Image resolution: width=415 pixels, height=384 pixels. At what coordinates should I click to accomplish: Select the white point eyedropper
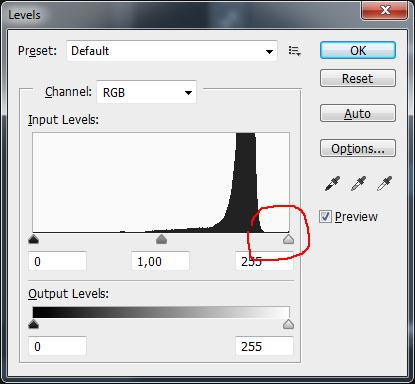click(384, 183)
